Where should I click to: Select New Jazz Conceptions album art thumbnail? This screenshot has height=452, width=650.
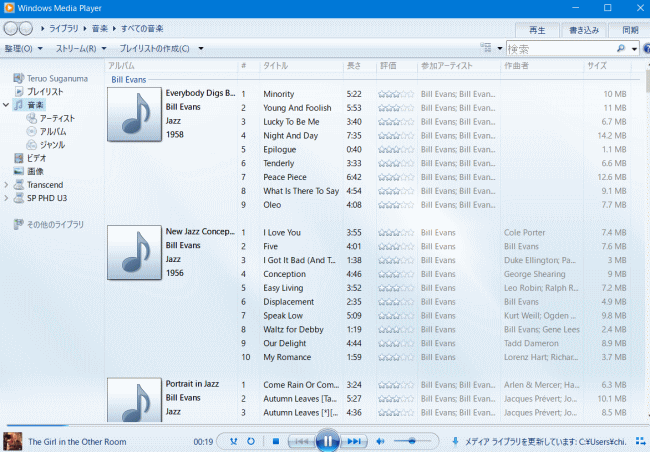pyautogui.click(x=134, y=253)
